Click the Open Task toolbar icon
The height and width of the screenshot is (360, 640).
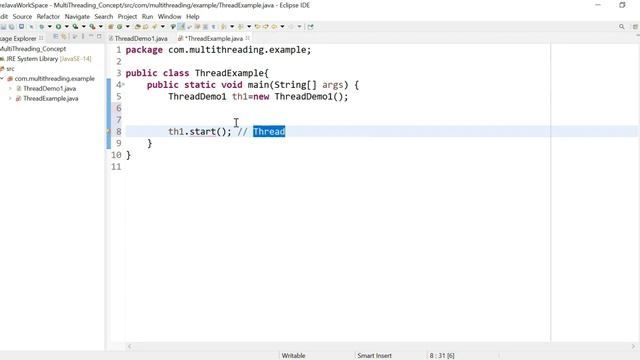click(x=145, y=27)
